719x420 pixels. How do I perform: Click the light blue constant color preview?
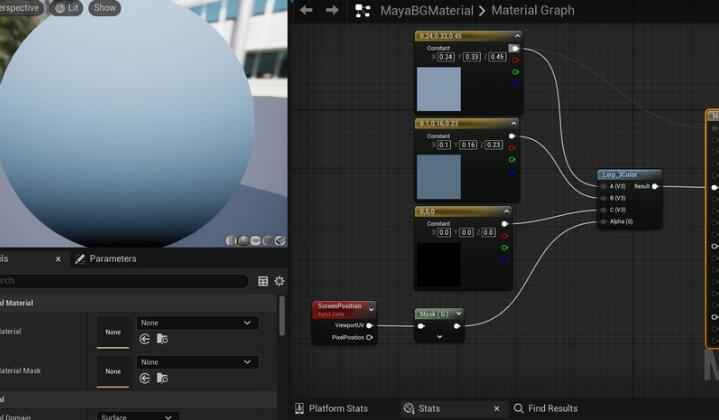[438, 89]
